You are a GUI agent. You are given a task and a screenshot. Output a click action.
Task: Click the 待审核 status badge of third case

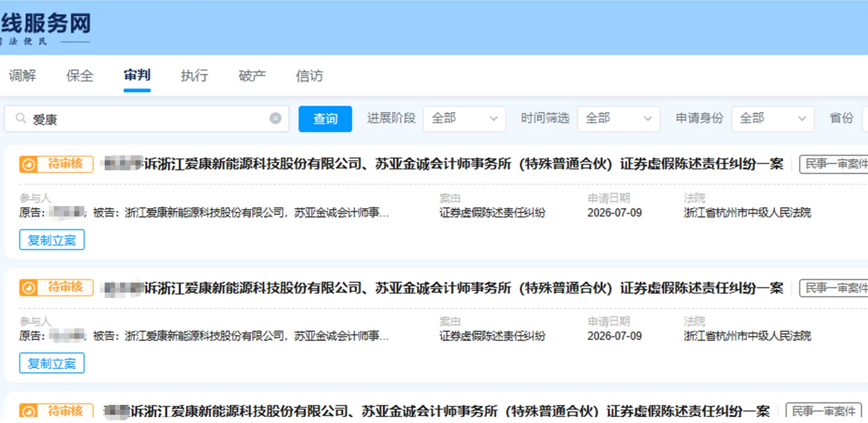pos(56,411)
